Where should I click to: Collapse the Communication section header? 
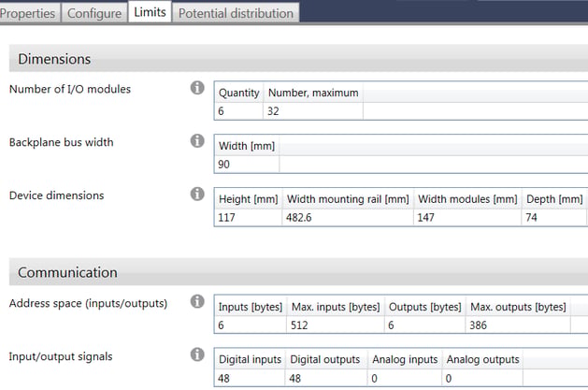(298, 272)
